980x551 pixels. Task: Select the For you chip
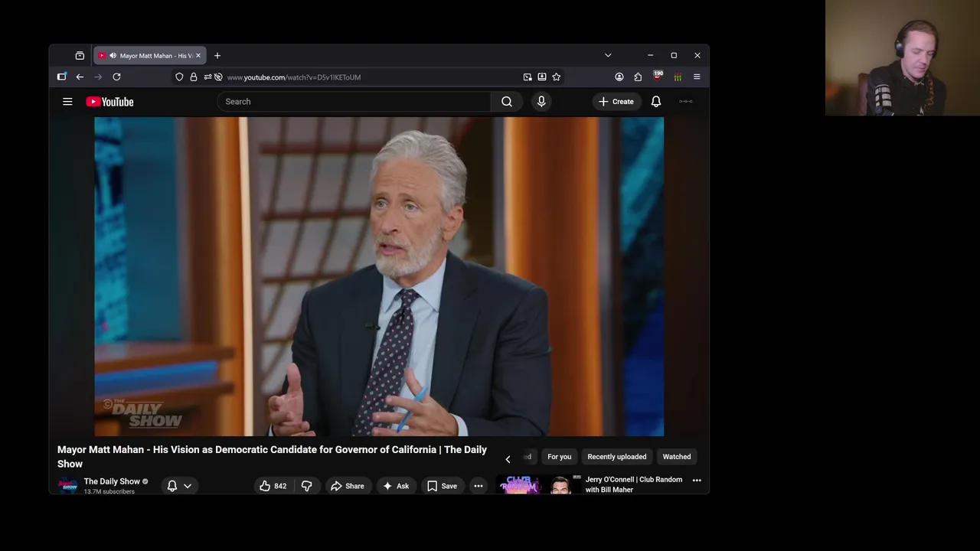tap(560, 457)
